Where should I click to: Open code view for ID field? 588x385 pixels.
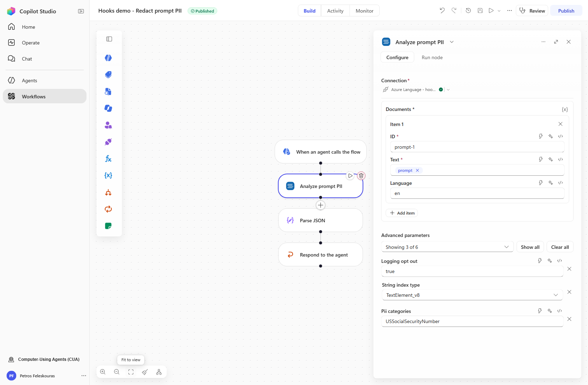point(560,136)
